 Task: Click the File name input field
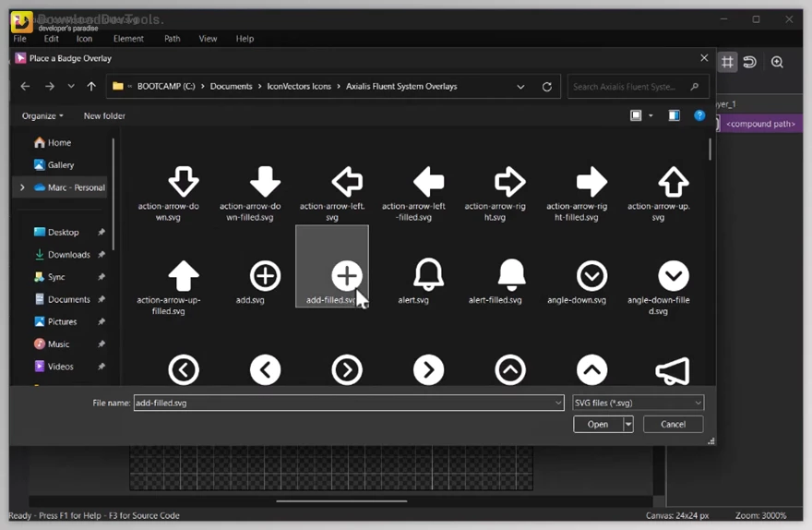[347, 403]
